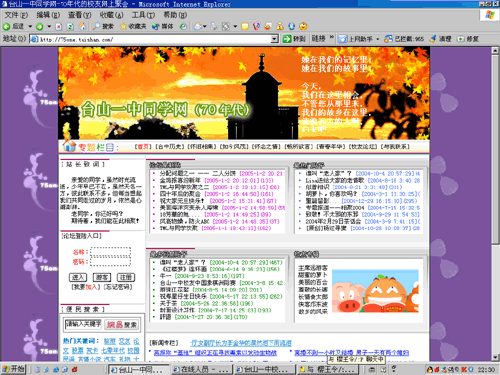
Task: Open the 工具(T) menu
Action: point(143,15)
